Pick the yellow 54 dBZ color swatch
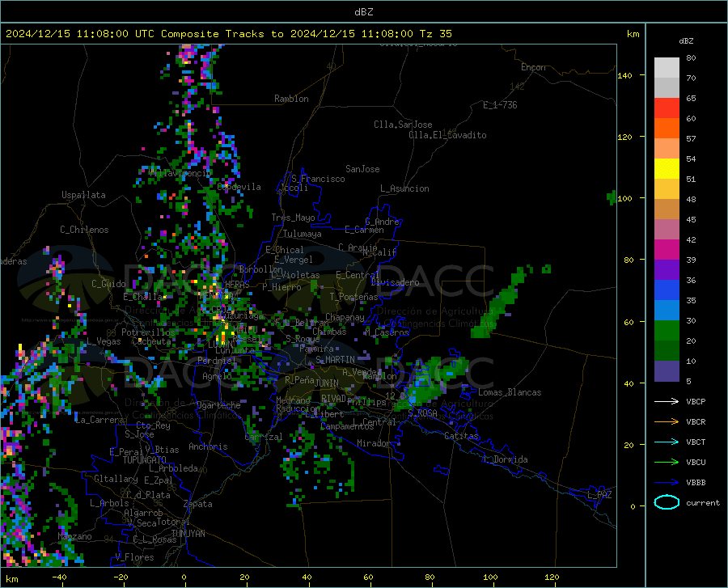Screen dimensions: 728x588 pyautogui.click(x=667, y=169)
